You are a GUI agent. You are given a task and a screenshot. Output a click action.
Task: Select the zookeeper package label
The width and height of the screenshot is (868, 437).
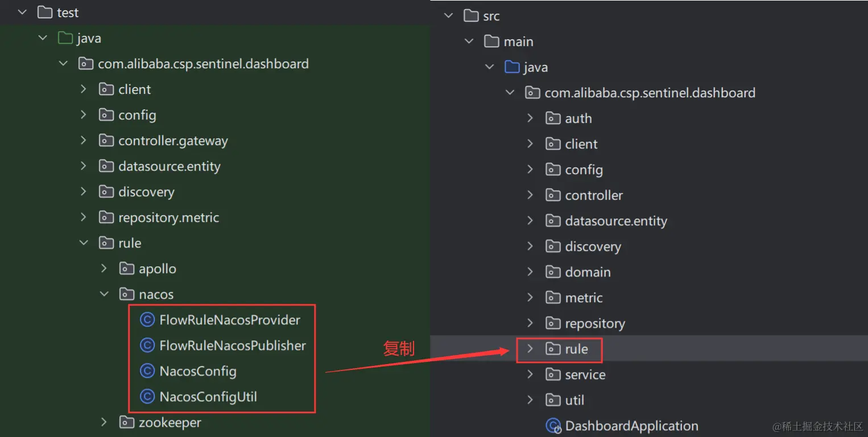coord(170,422)
